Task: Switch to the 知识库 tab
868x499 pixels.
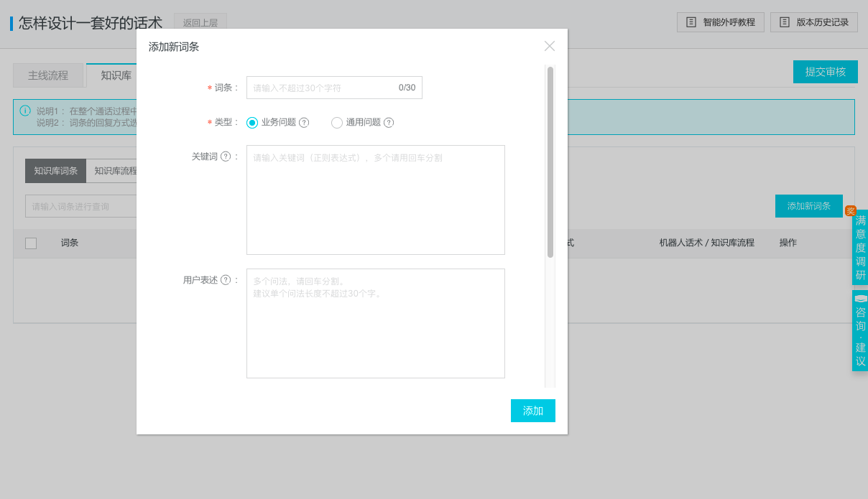Action: pyautogui.click(x=113, y=75)
